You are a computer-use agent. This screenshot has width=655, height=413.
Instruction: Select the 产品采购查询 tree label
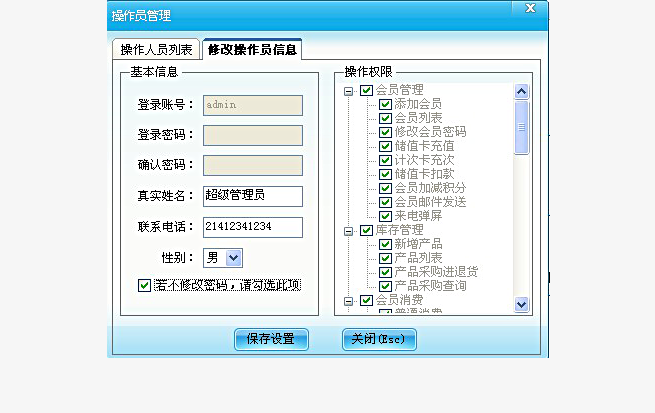(430, 286)
